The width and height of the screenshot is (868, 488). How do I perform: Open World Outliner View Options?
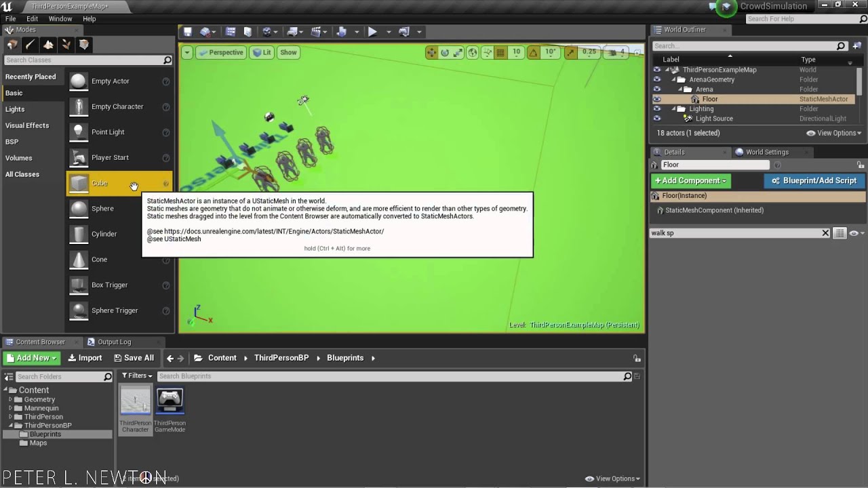(x=833, y=133)
